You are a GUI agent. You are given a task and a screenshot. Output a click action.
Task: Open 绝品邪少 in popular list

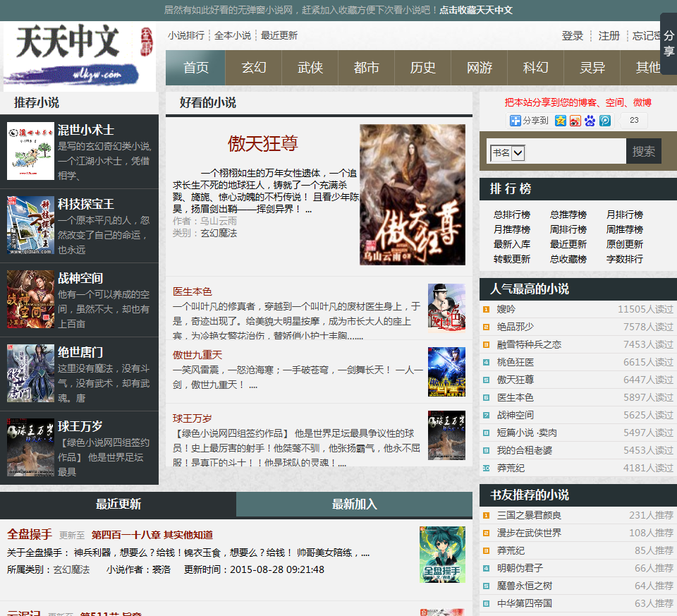pyautogui.click(x=515, y=327)
